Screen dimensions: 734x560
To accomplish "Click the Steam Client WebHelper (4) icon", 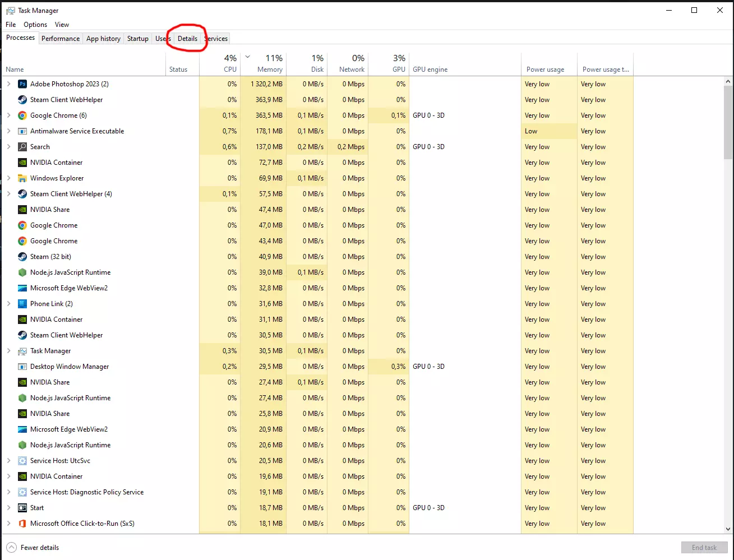I will pos(22,194).
